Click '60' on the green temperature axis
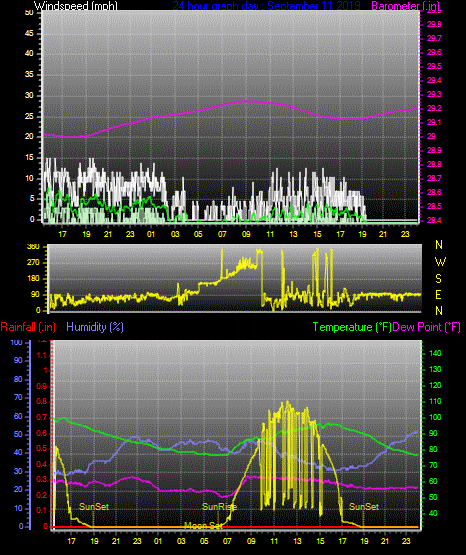The height and width of the screenshot is (555, 466). tap(433, 481)
